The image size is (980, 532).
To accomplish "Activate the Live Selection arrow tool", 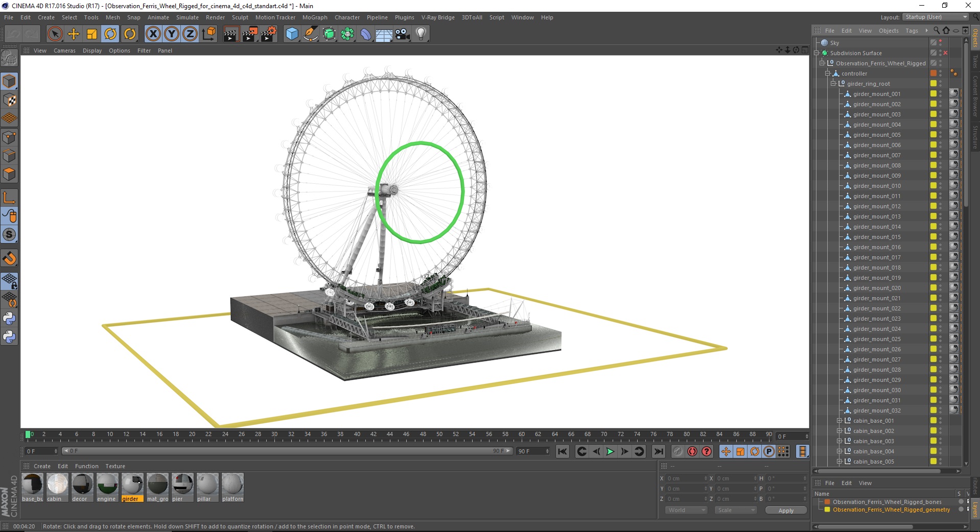I will click(55, 34).
